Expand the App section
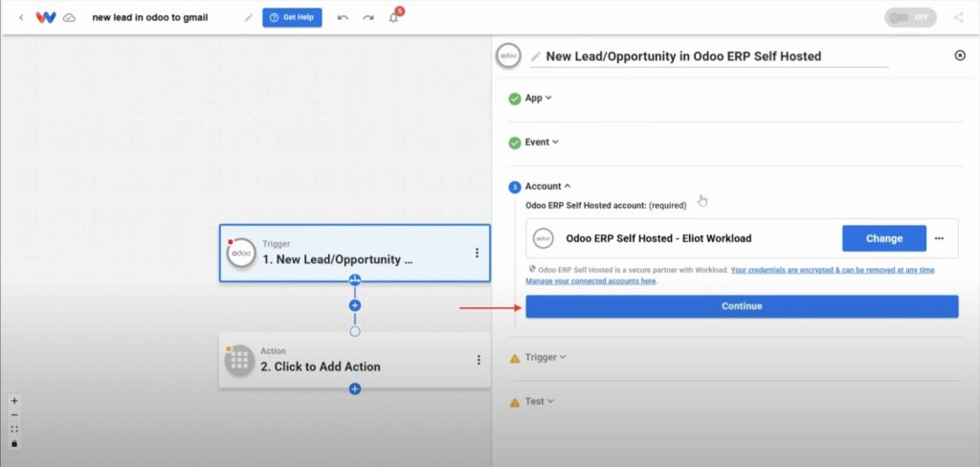Viewport: 980px width, 467px height. [x=538, y=99]
